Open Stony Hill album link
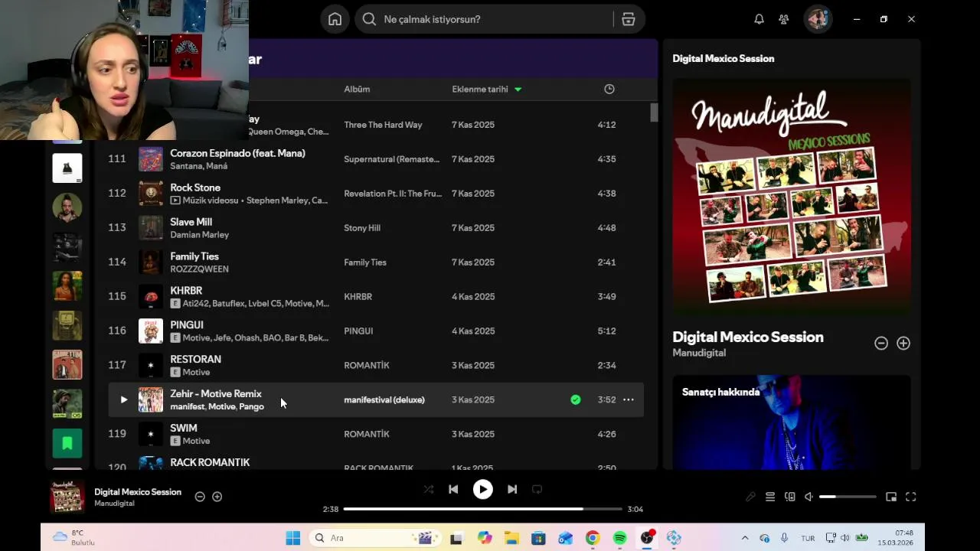Image resolution: width=980 pixels, height=551 pixels. pos(362,228)
